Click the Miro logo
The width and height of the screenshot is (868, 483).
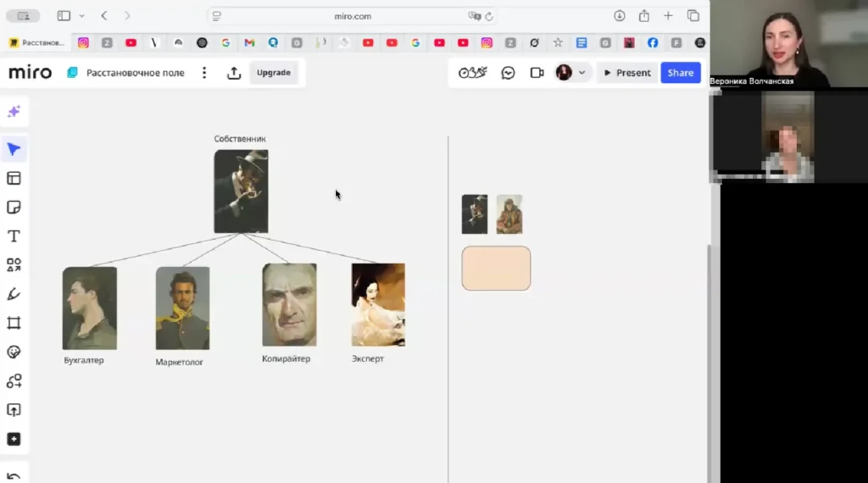[x=30, y=73]
